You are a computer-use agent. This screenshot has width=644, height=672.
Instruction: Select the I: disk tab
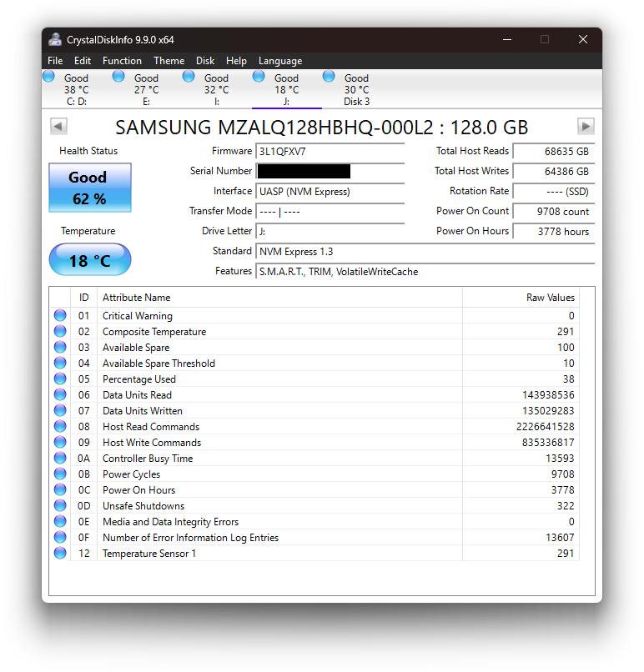[216, 89]
